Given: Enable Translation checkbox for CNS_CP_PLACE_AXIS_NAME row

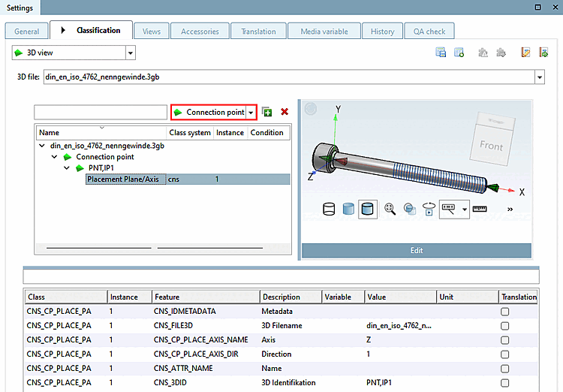Looking at the screenshot, I should point(504,339).
